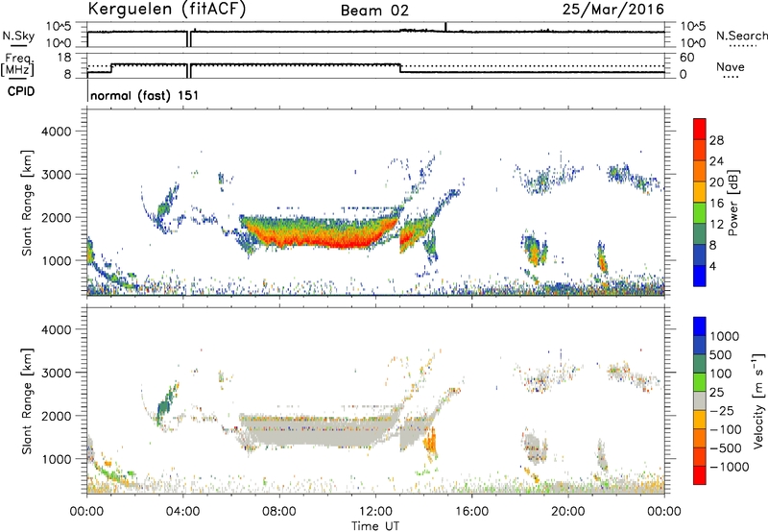Click the date '25/Mar/2016'
This screenshot has width=768, height=532.
(613, 9)
